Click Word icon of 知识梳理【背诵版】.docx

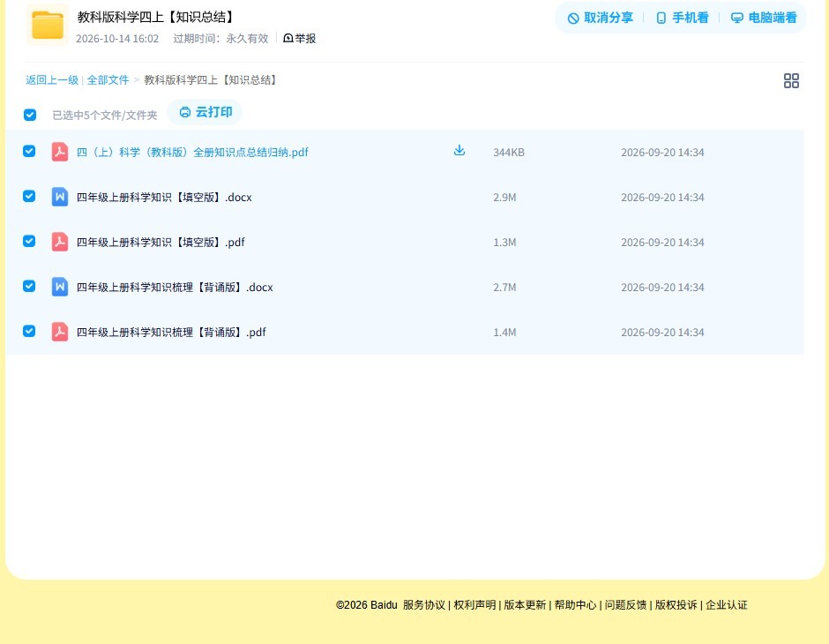[x=60, y=287]
